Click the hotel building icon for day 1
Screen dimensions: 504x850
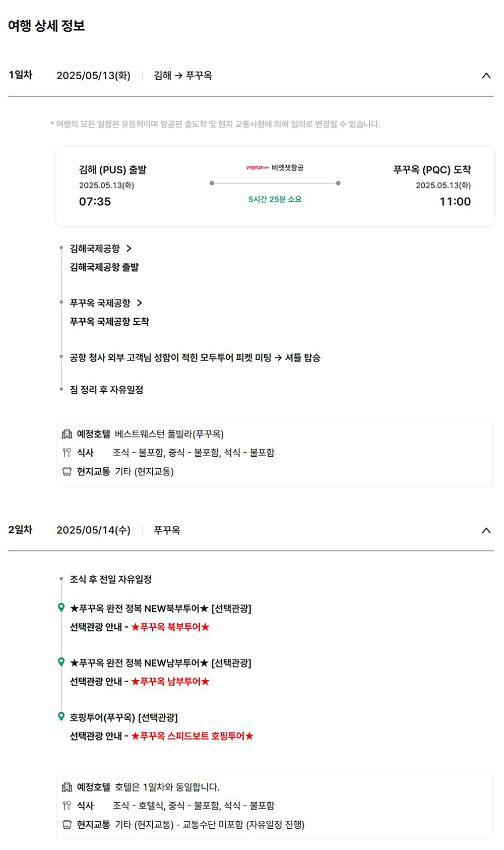point(67,434)
